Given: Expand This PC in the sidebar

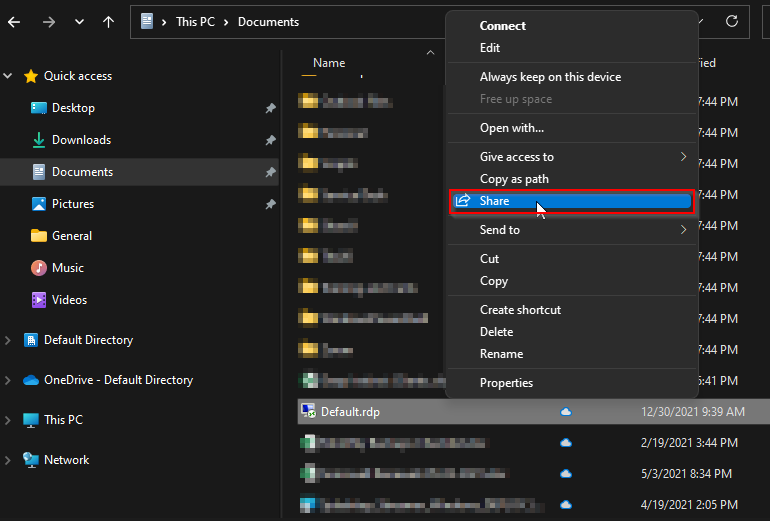Looking at the screenshot, I should coord(8,420).
